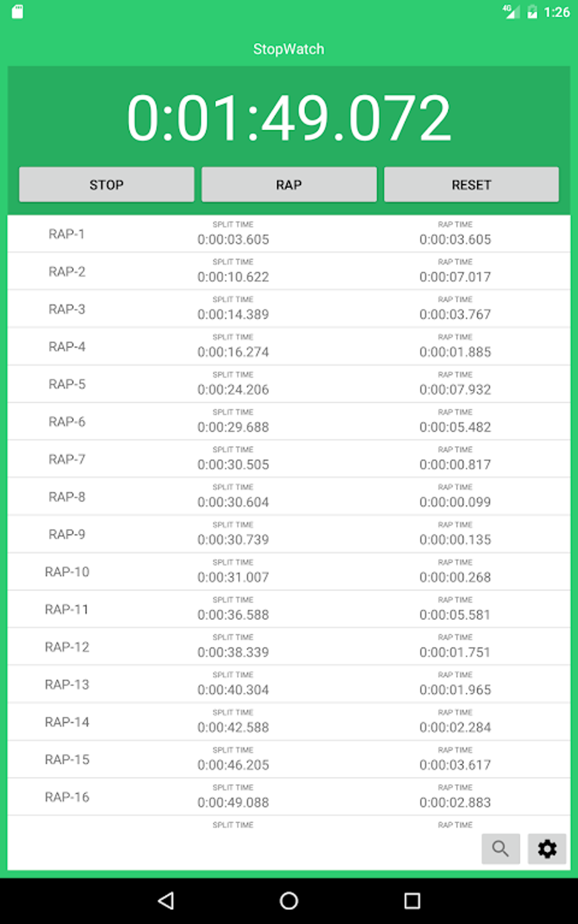Open settings via the gear icon
Image resolution: width=578 pixels, height=924 pixels.
[547, 848]
